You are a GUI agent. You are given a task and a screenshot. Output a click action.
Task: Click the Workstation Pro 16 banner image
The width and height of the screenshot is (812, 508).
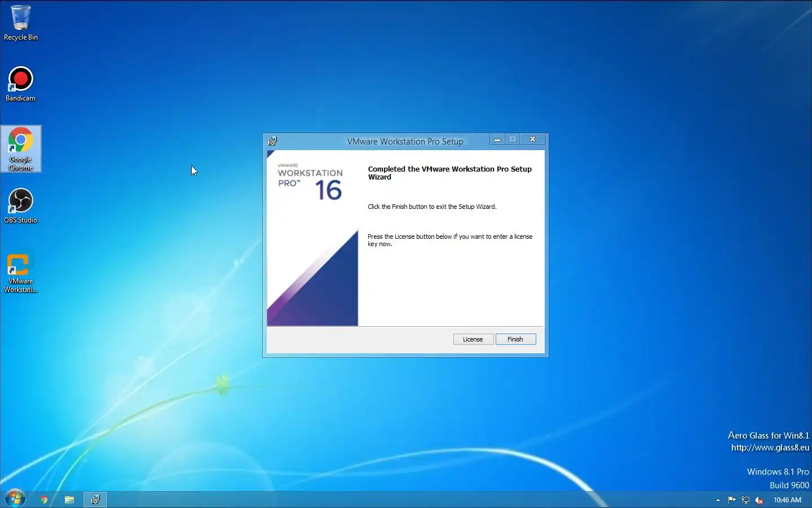312,238
